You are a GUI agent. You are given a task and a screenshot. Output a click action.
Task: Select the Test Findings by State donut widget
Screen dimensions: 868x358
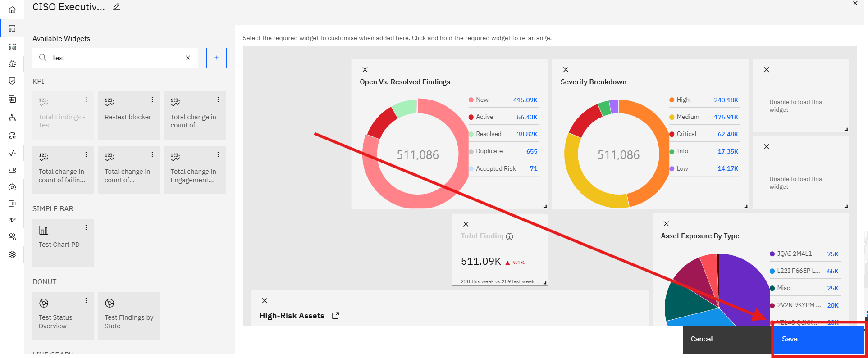tap(129, 316)
